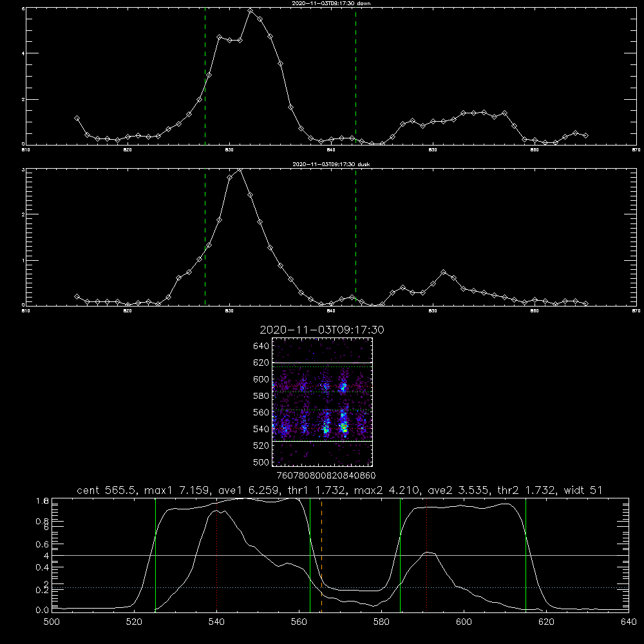Click bottom plot y-axis label 0.0

tap(43, 610)
